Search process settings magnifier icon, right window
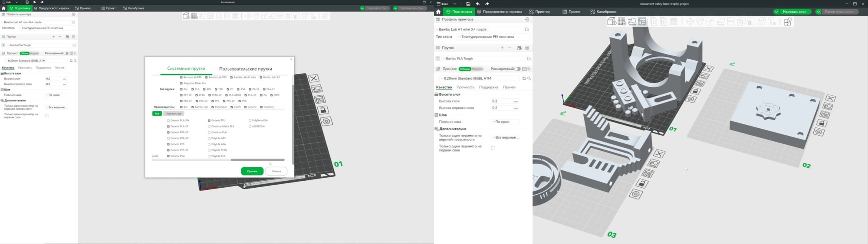 529,78
